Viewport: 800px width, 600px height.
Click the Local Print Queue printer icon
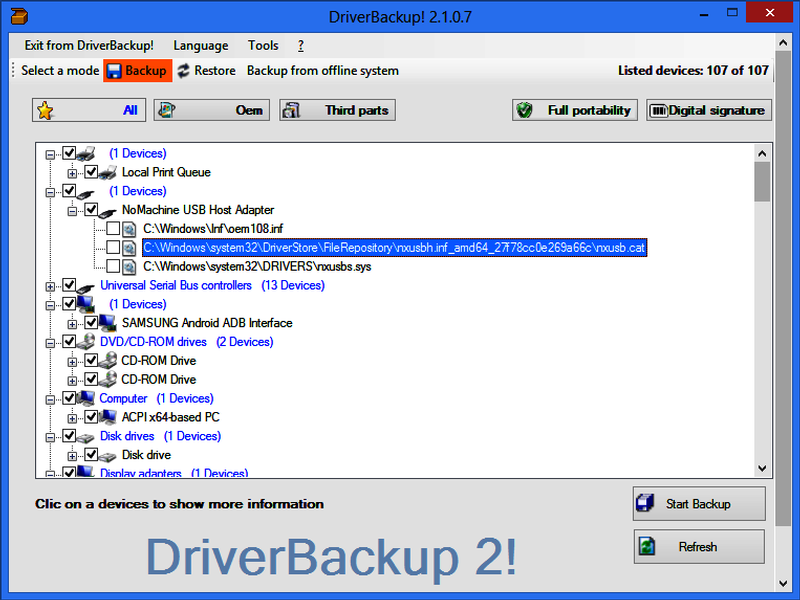pos(108,173)
